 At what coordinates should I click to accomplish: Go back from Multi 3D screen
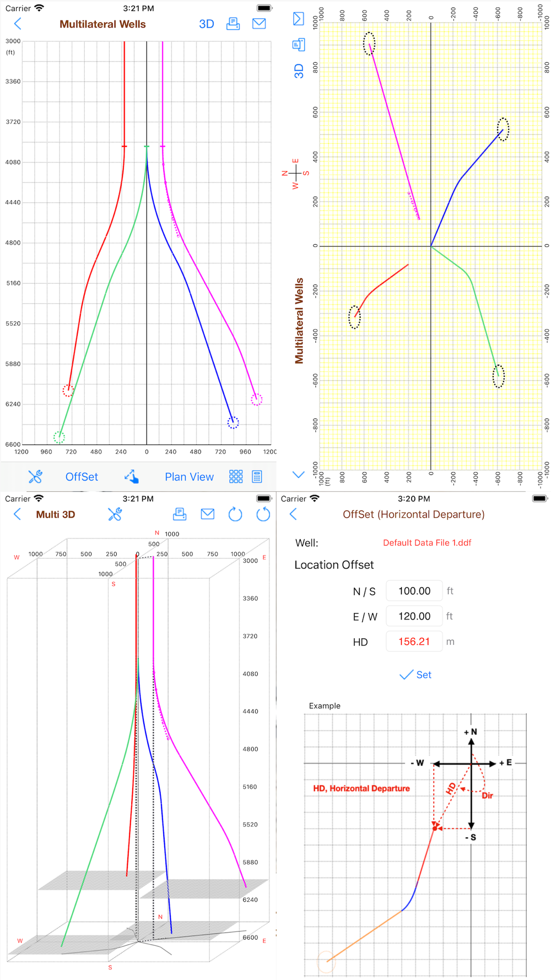click(x=18, y=514)
